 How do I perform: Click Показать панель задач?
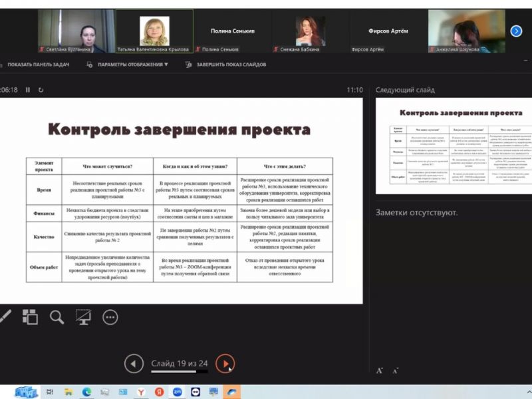[37, 65]
